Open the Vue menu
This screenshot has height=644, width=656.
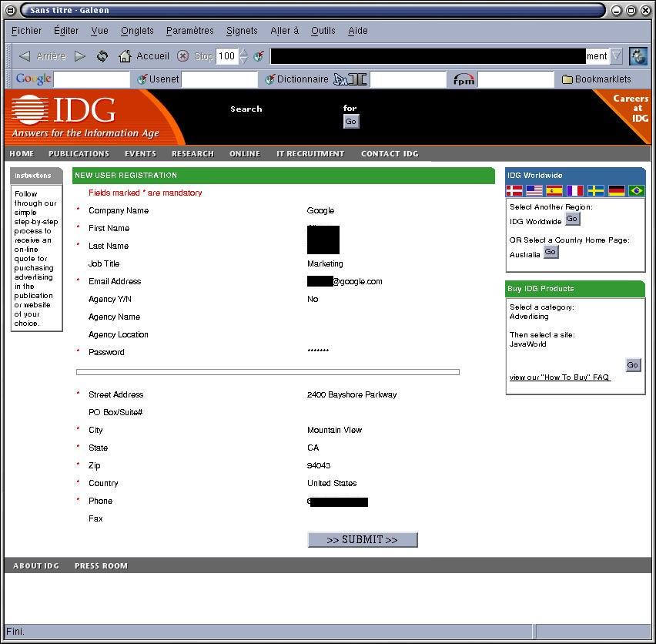99,31
